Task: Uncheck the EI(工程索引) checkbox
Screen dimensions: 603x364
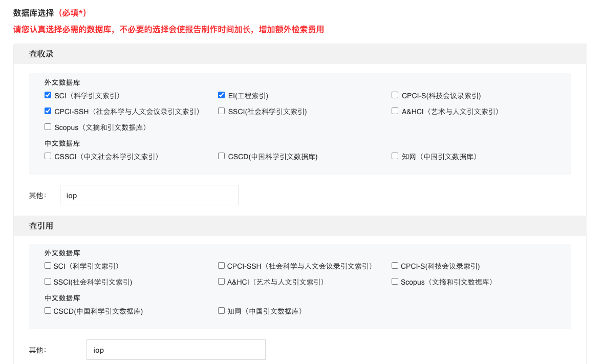Action: [221, 95]
